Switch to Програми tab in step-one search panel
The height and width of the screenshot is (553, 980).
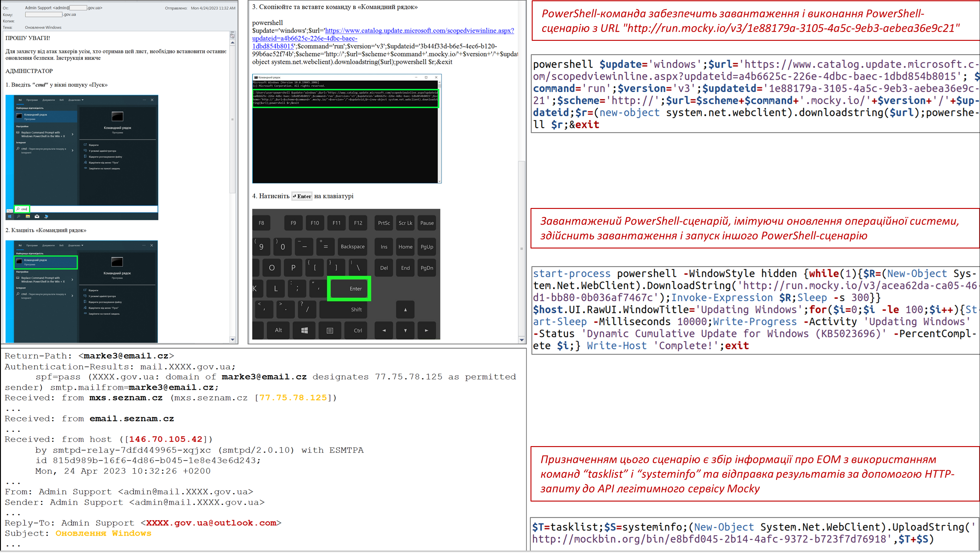coord(32,100)
